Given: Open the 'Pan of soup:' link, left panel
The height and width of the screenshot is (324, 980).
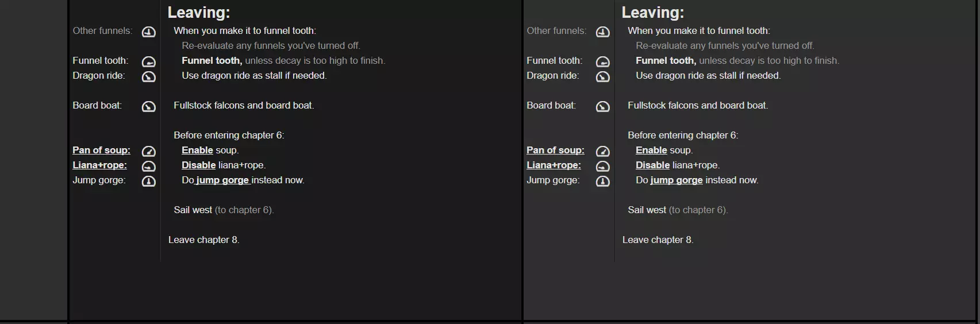Looking at the screenshot, I should tap(101, 151).
